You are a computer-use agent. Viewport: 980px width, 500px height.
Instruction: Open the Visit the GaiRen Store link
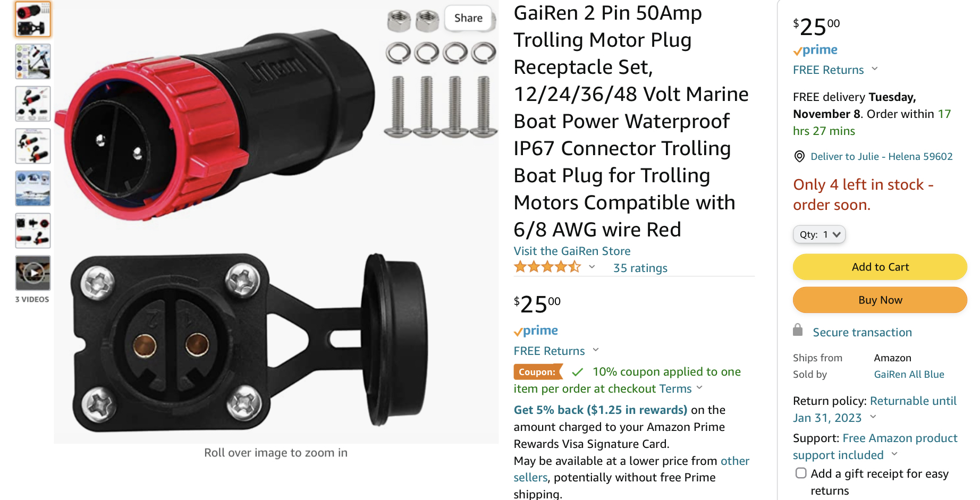pos(572,251)
